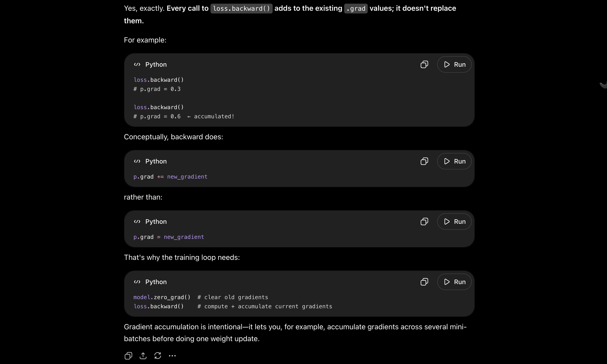607x364 pixels.
Task: Run the p.grad += new_gradient snippet
Action: click(x=454, y=161)
